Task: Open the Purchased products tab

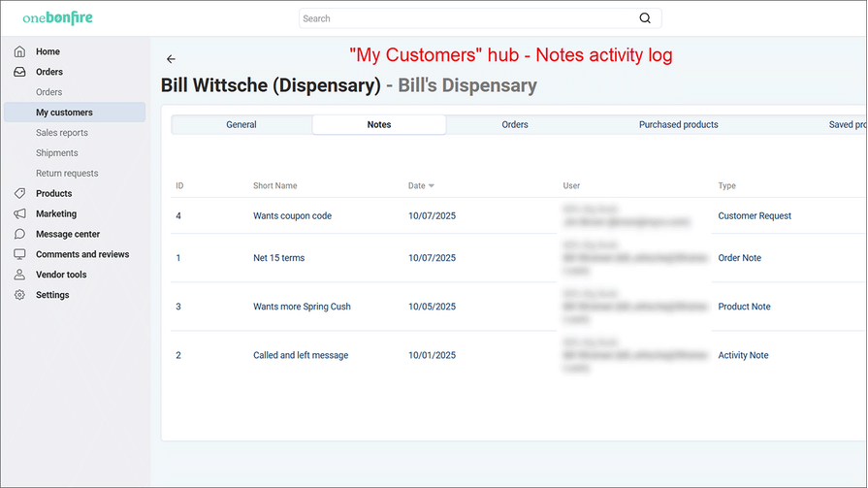Action: [x=678, y=124]
